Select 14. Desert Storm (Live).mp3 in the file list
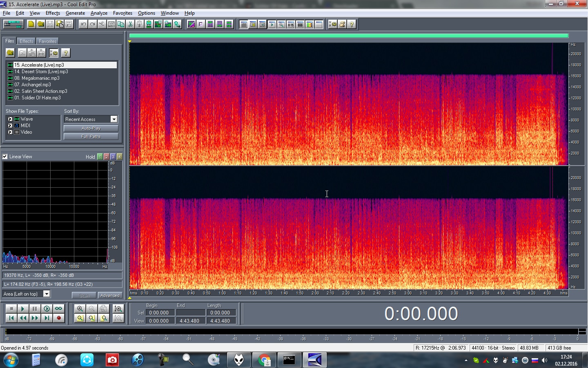Image resolution: width=588 pixels, height=368 pixels. click(x=41, y=72)
